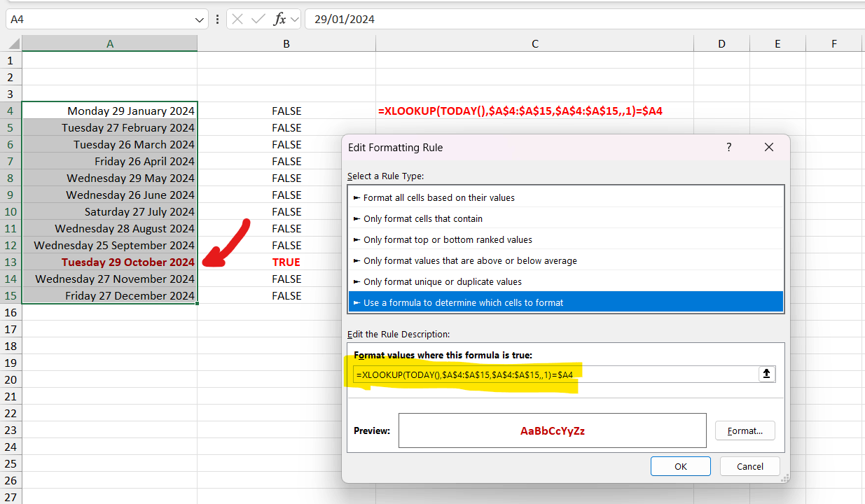Viewport: 865px width, 504px height.
Task: Click cell 'Wednesday 25 September 2024'
Action: click(110, 245)
